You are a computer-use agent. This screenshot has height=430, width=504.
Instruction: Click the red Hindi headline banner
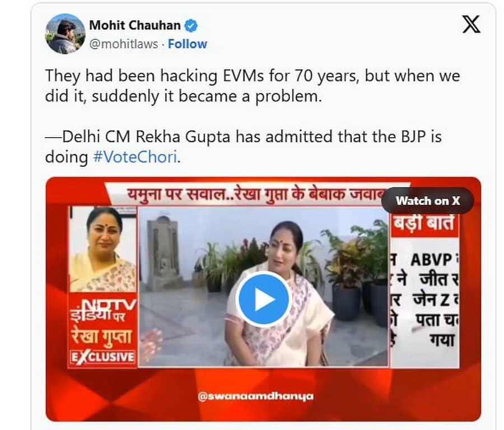click(254, 194)
